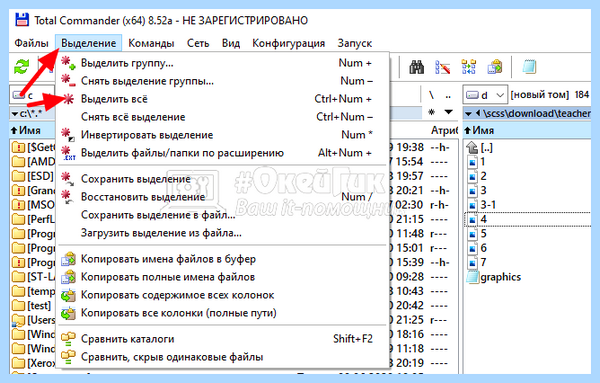This screenshot has width=600, height=383.
Task: Choose Копировать имена файлов в буфер
Action: point(223,259)
